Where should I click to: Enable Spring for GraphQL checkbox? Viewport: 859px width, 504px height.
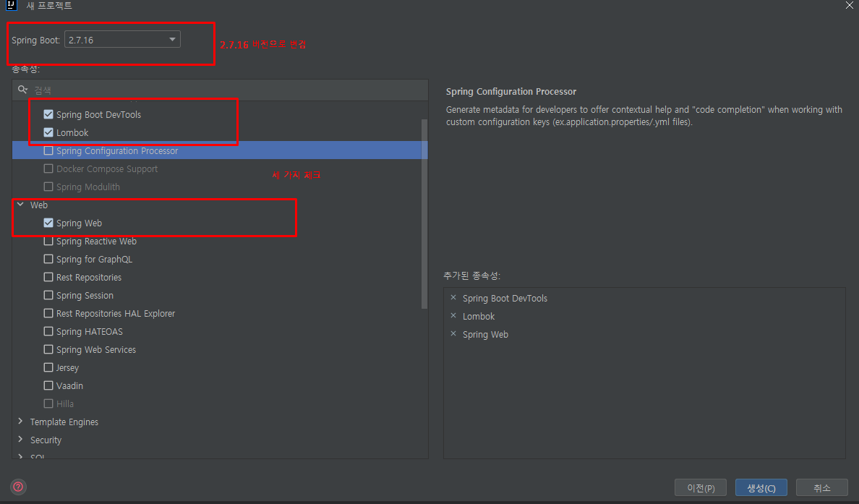click(x=48, y=259)
